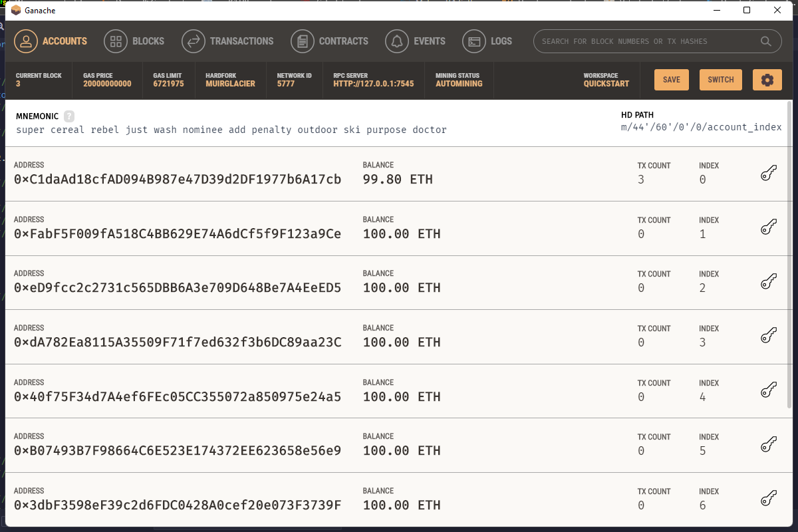798x532 pixels.
Task: Click the Contracts document icon
Action: click(x=302, y=41)
